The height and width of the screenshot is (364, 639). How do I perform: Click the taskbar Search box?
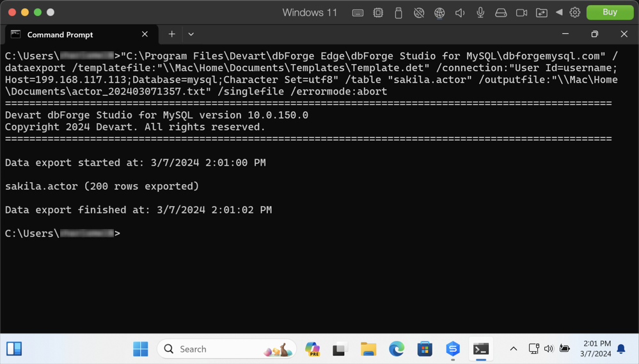[x=226, y=349]
